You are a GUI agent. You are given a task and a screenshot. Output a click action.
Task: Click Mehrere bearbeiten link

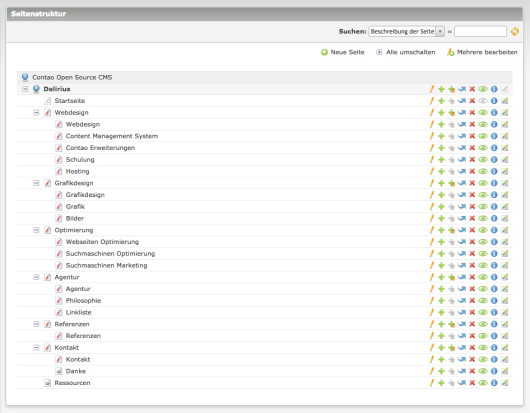(482, 52)
